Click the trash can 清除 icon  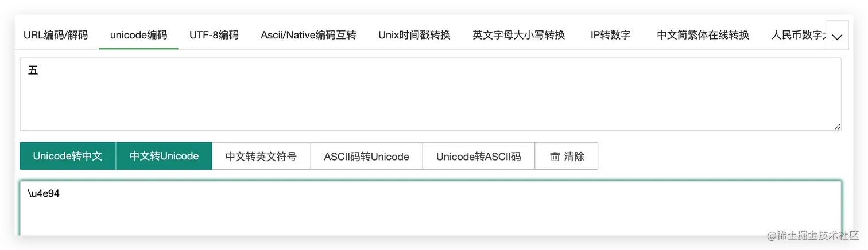coord(555,156)
